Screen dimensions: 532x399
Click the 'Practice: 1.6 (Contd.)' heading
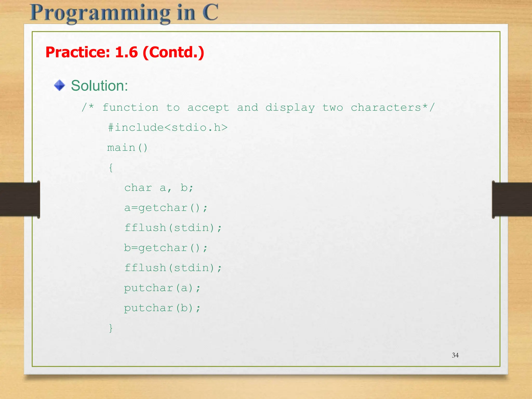click(125, 52)
